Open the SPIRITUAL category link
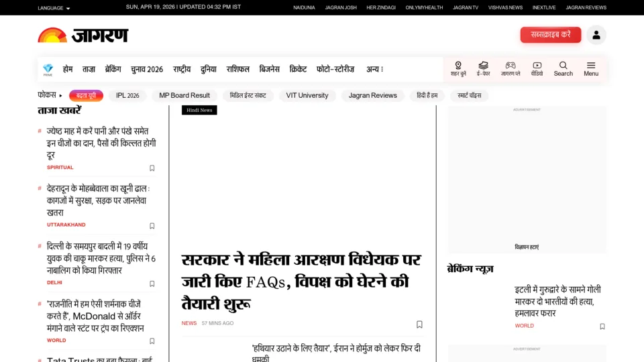The width and height of the screenshot is (644, 362). click(60, 168)
